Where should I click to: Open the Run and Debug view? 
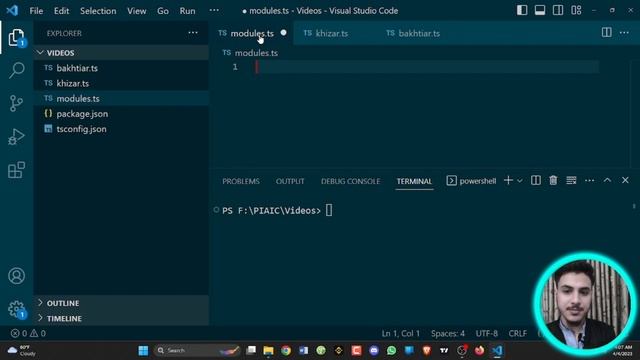(x=16, y=137)
